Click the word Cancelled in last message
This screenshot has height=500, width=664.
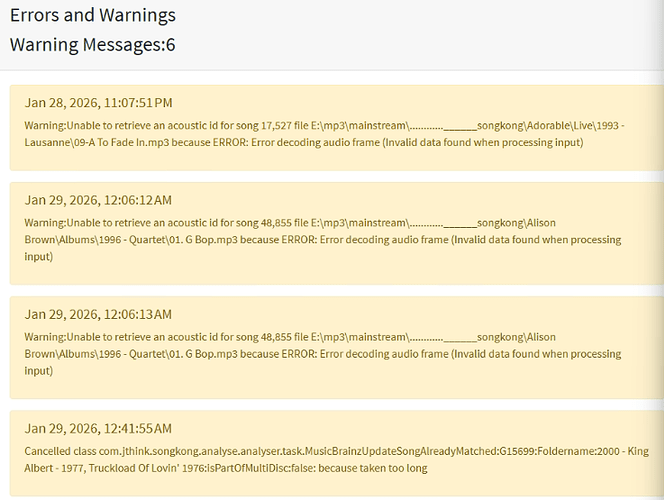point(49,451)
